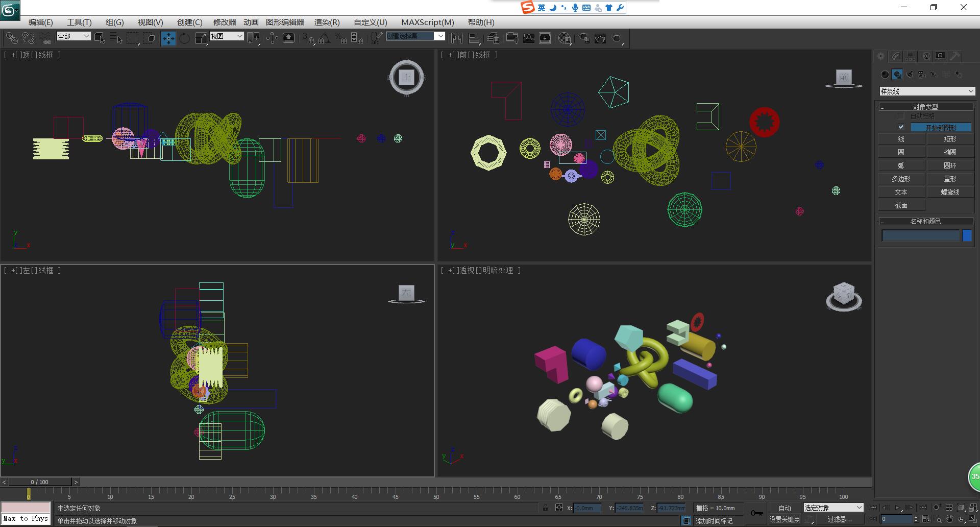Click the Unlink Selection icon

[x=29, y=38]
